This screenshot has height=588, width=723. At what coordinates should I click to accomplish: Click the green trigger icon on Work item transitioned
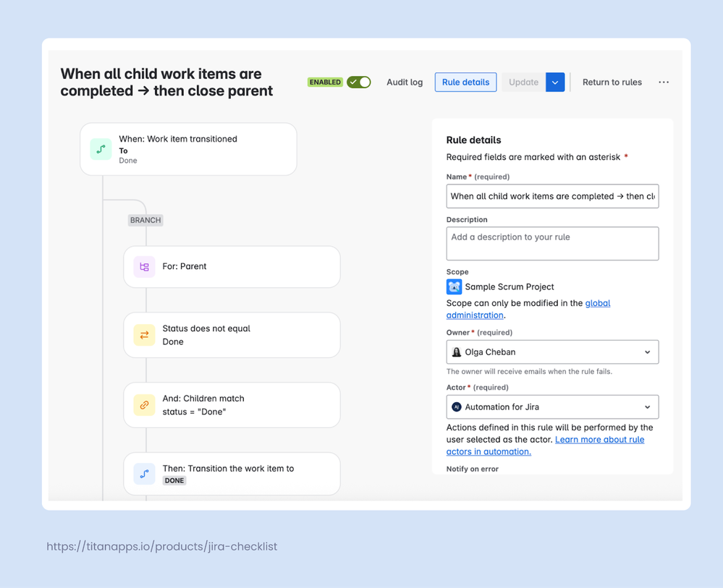(x=101, y=149)
